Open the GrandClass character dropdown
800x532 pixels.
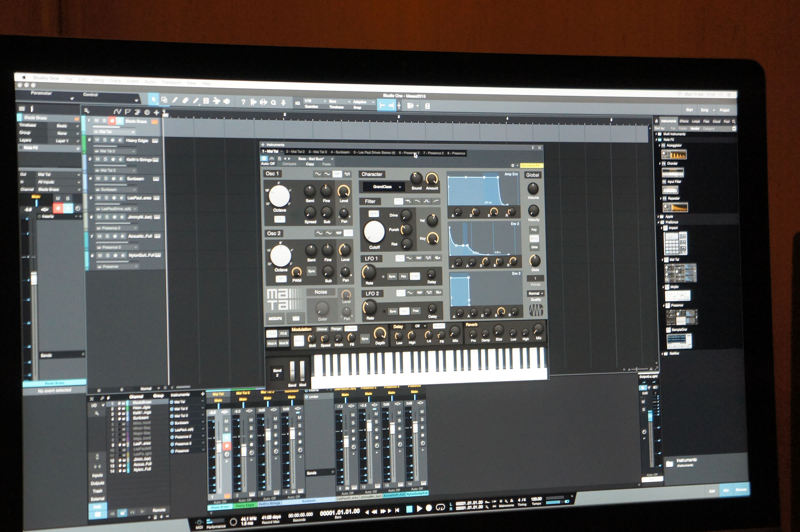point(384,187)
